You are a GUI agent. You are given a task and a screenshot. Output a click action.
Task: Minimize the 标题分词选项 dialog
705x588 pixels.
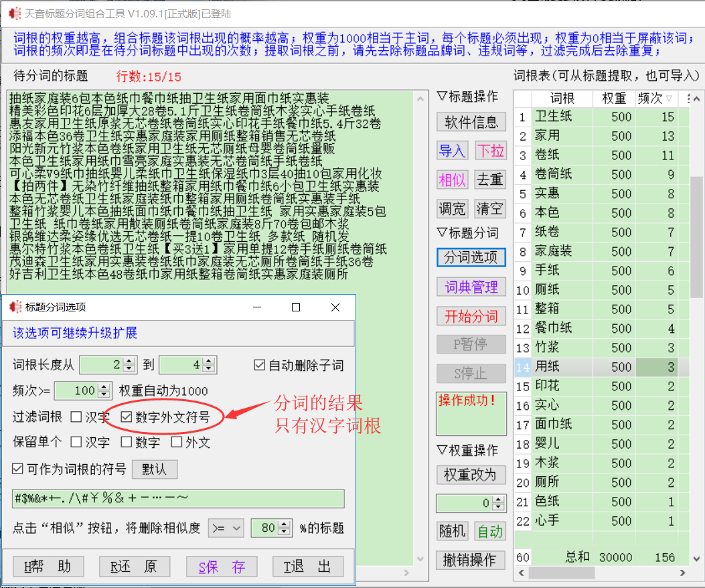(256, 307)
